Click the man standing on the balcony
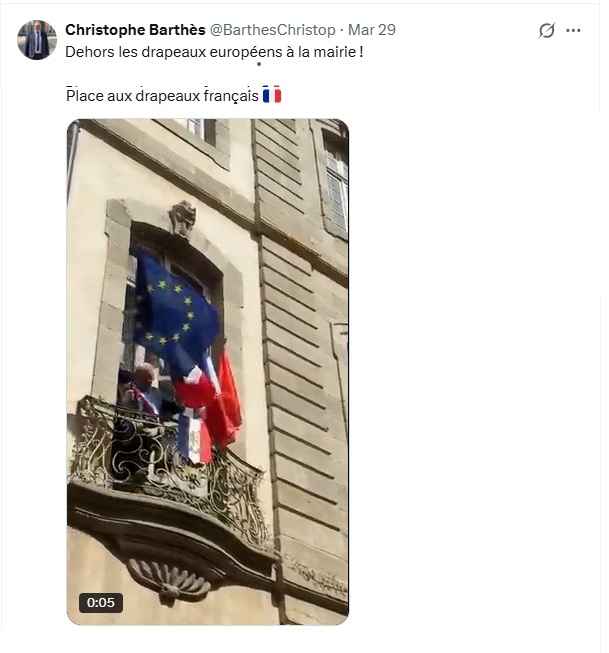This screenshot has width=609, height=653. pos(146,391)
